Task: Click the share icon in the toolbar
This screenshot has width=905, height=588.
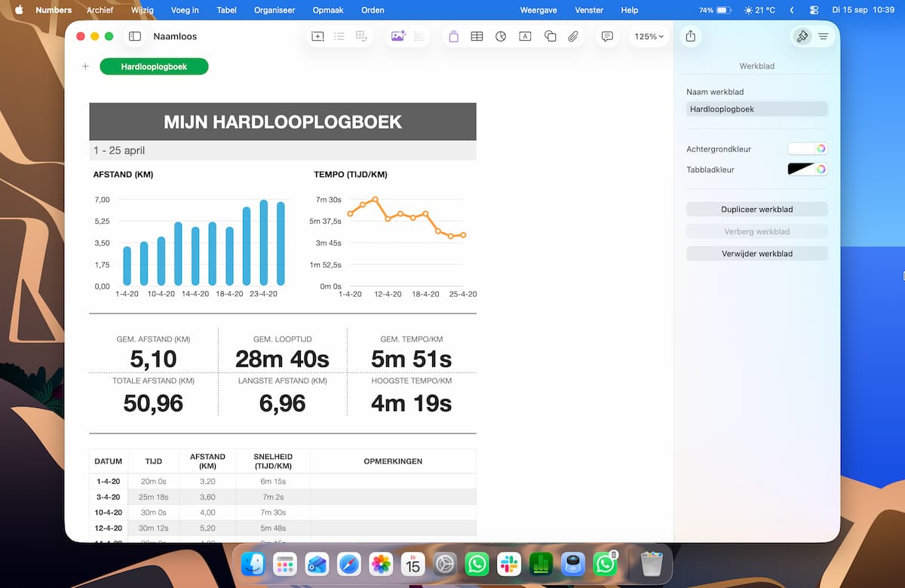Action: (691, 36)
